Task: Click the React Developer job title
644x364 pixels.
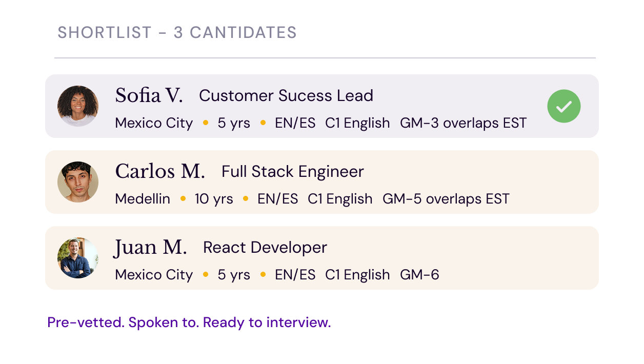Action: [x=265, y=248]
